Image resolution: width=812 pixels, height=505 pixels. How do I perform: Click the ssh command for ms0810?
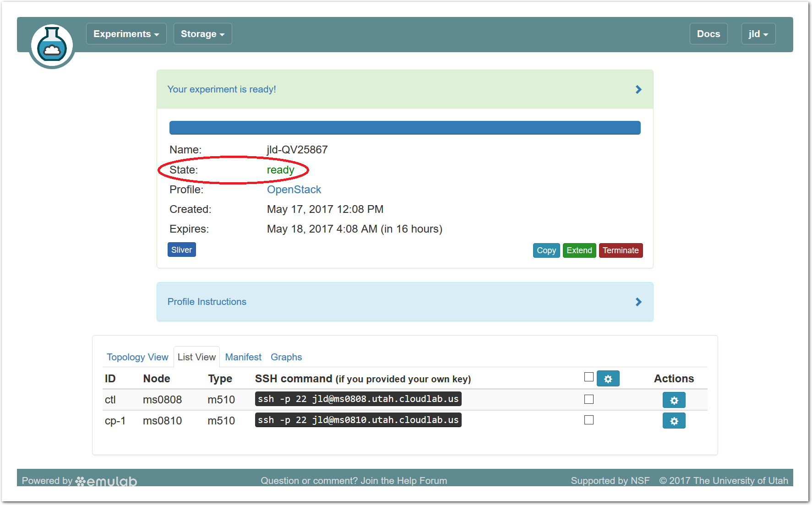(x=358, y=420)
